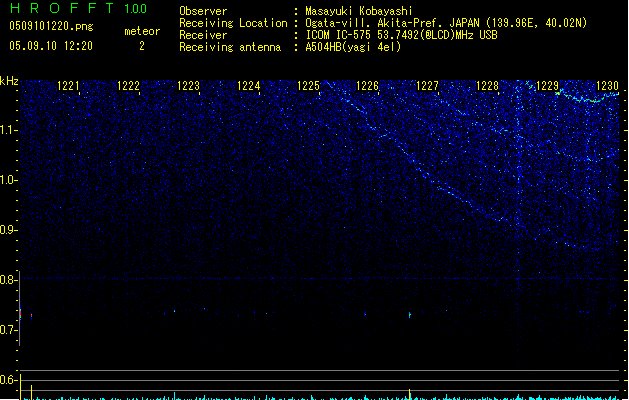Click the meteor echo blip near 1227
The image size is (629, 400).
[410, 315]
